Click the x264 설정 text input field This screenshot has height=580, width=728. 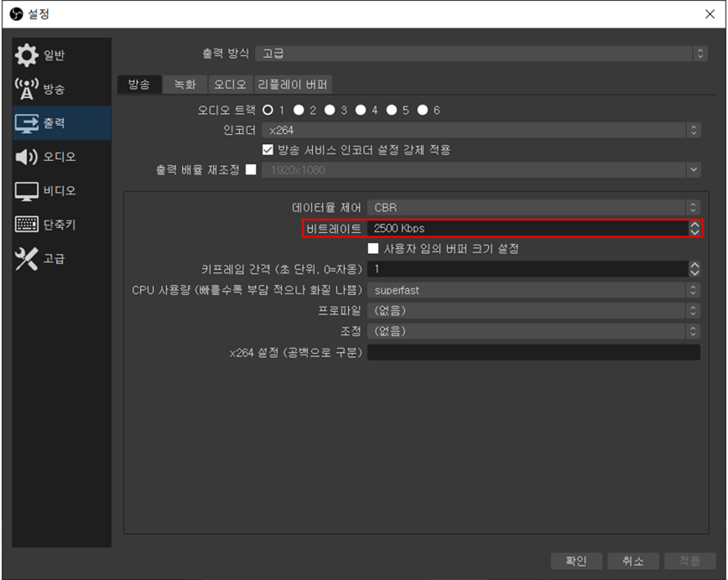[x=533, y=352]
